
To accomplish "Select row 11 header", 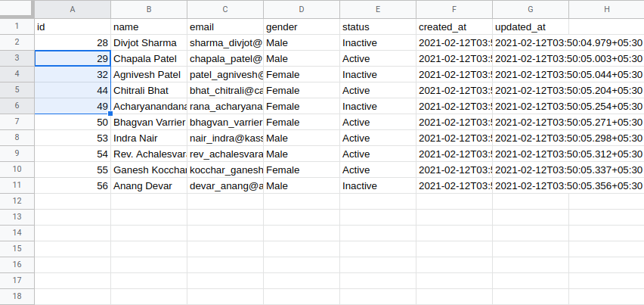I will [17, 185].
